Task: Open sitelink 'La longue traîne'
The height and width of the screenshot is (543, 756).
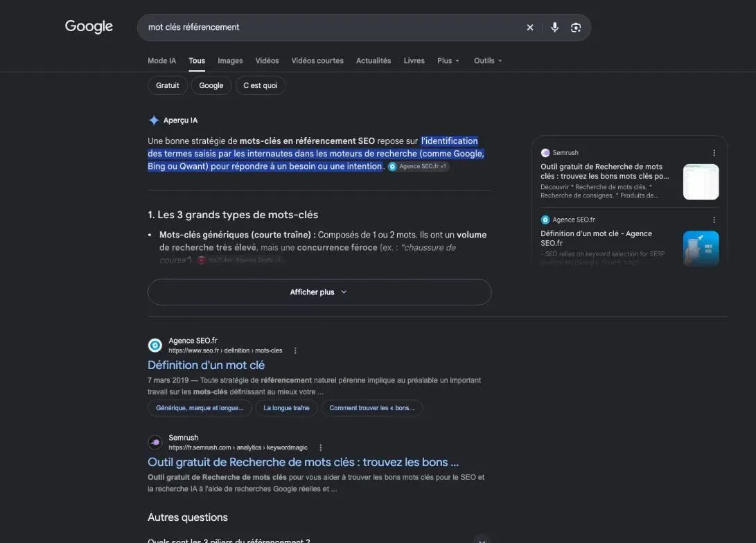Action: click(x=286, y=408)
